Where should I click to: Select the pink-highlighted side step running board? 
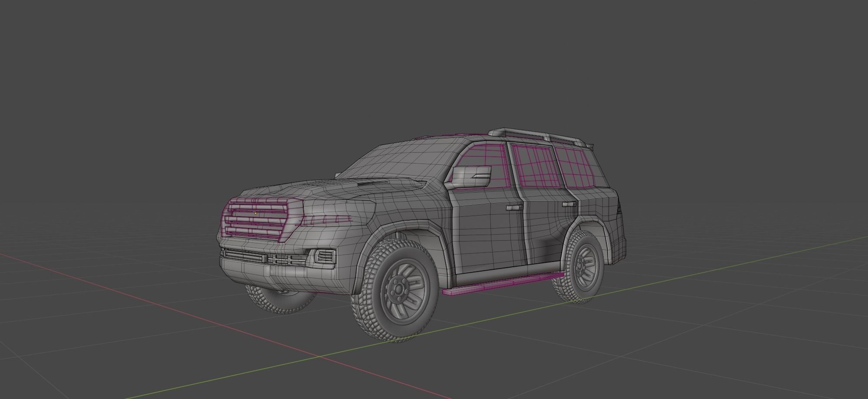click(x=503, y=283)
